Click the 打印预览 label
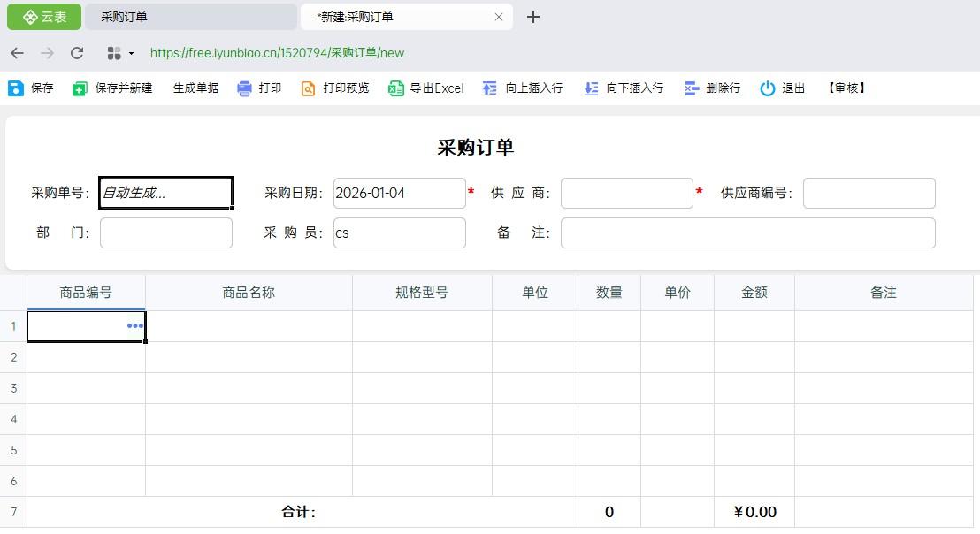Viewport: 980px width, 534px height. (x=346, y=88)
